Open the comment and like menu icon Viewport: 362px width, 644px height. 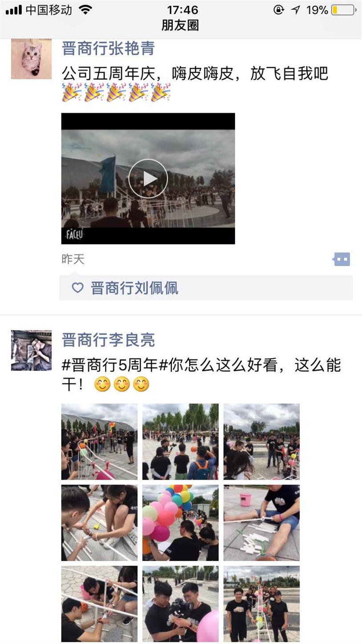point(342,259)
